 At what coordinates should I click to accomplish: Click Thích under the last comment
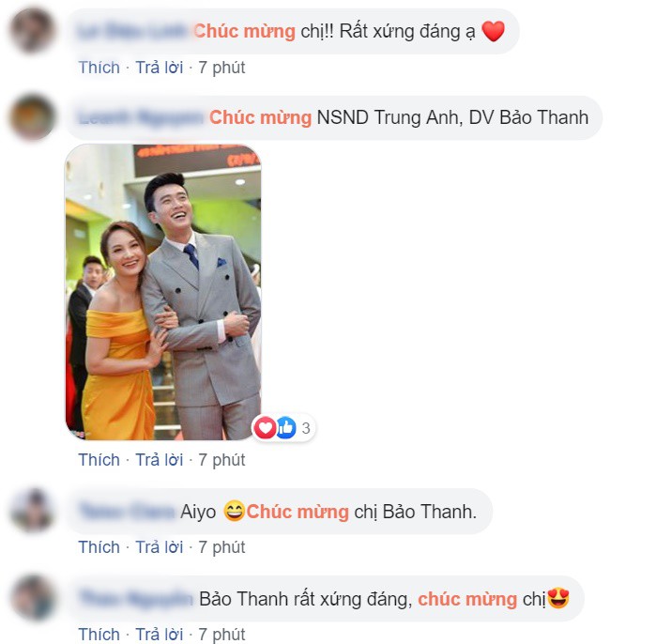99,634
